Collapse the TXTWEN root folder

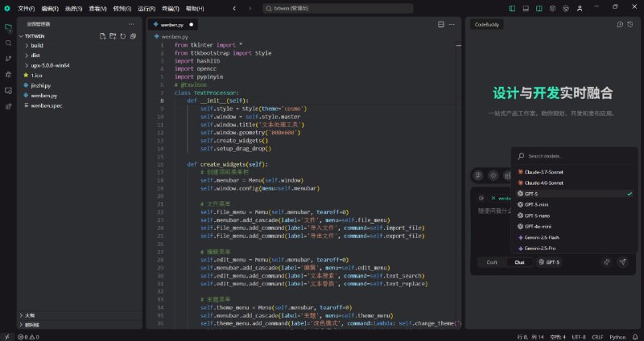pos(21,36)
